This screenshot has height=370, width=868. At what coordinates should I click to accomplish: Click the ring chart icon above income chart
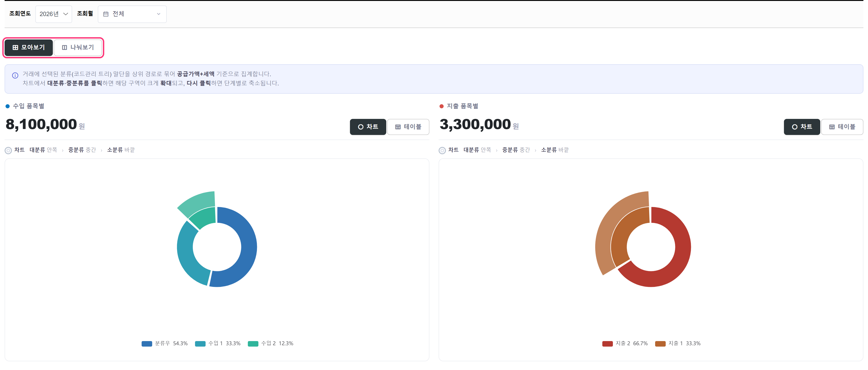(8, 151)
